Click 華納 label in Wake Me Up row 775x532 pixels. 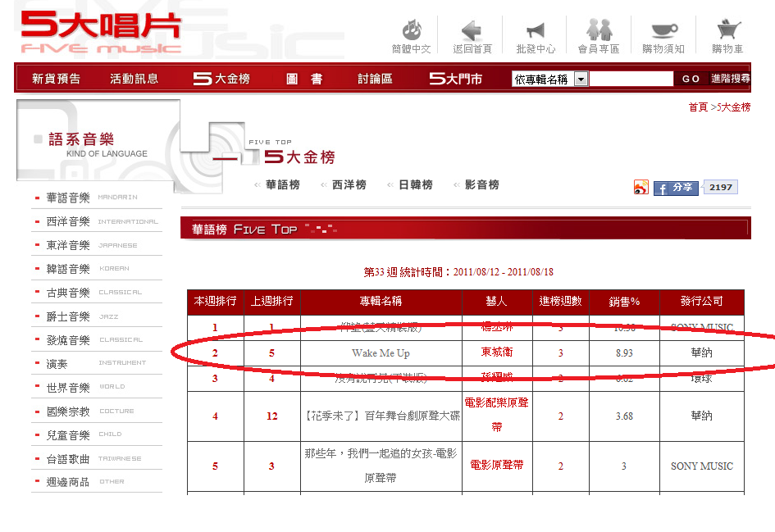(x=701, y=352)
